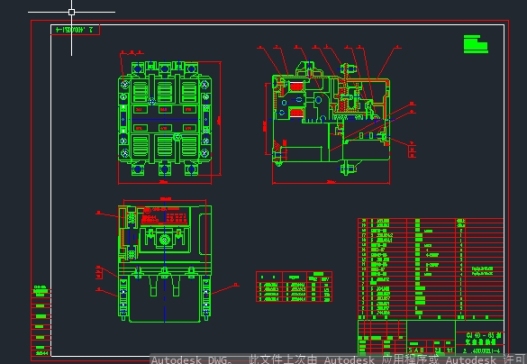Select the contactor side section view drawing

tap(331, 118)
